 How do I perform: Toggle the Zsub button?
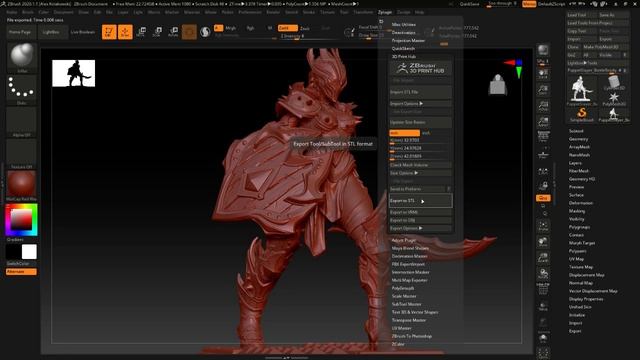click(304, 28)
